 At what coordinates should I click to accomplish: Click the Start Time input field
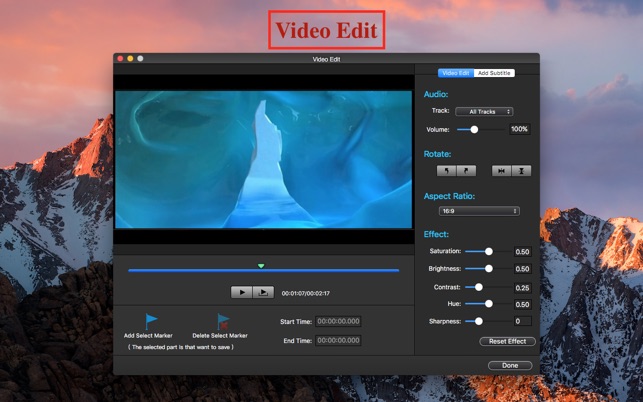click(338, 321)
